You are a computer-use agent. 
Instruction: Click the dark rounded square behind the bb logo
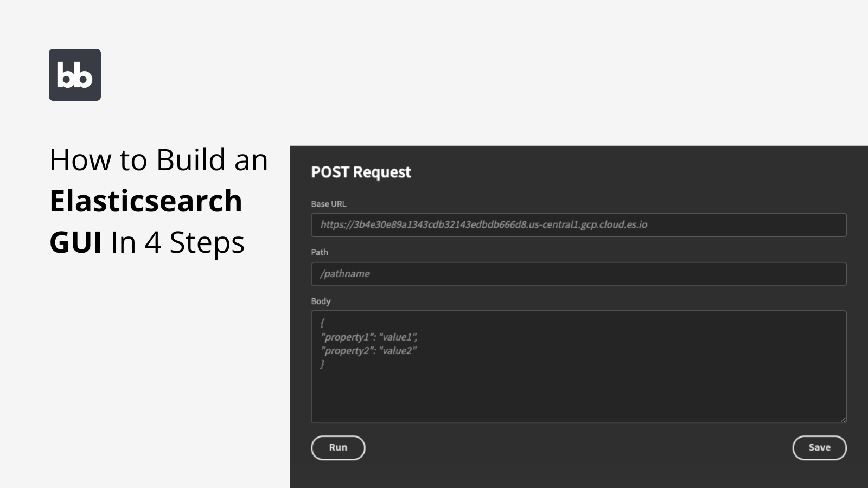(x=75, y=75)
